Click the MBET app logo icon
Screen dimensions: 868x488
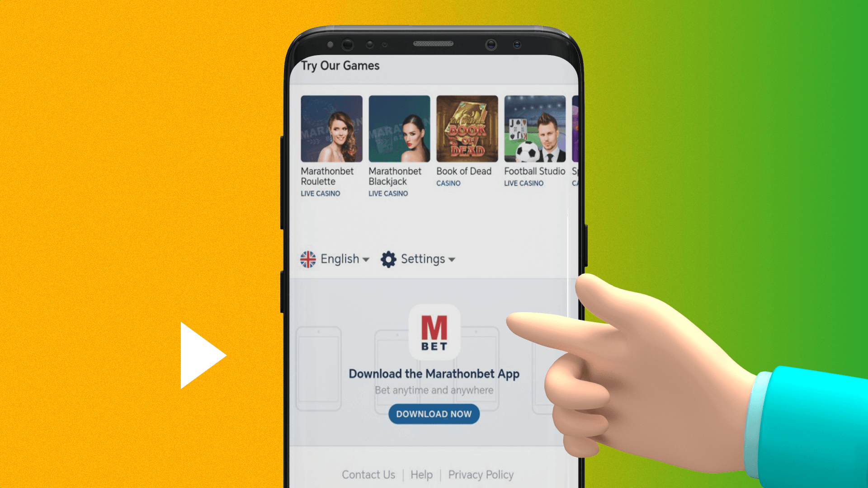[x=434, y=333]
